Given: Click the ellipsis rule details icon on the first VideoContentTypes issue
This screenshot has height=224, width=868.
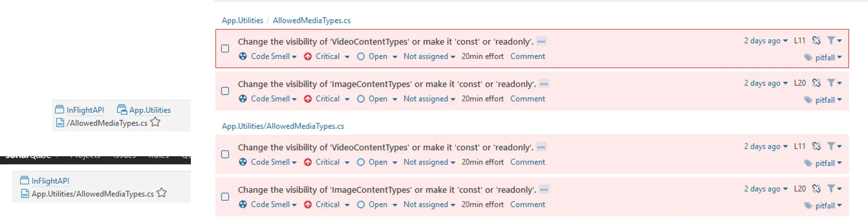Looking at the screenshot, I should point(541,41).
